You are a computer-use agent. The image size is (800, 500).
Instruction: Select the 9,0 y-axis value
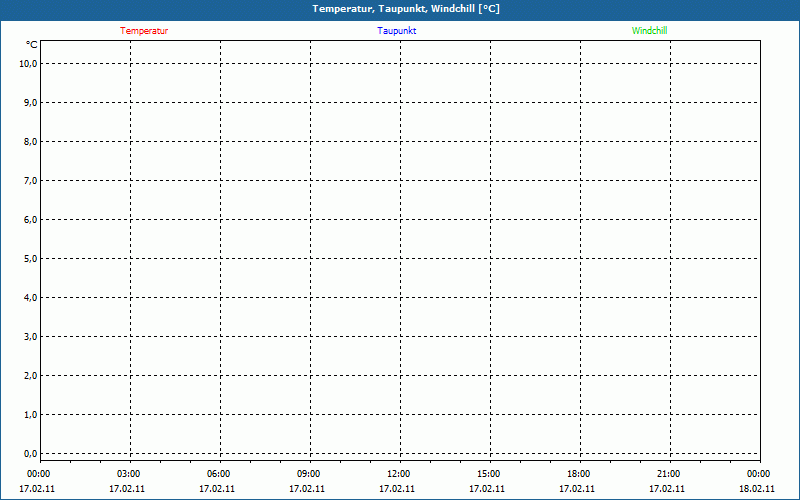point(31,103)
